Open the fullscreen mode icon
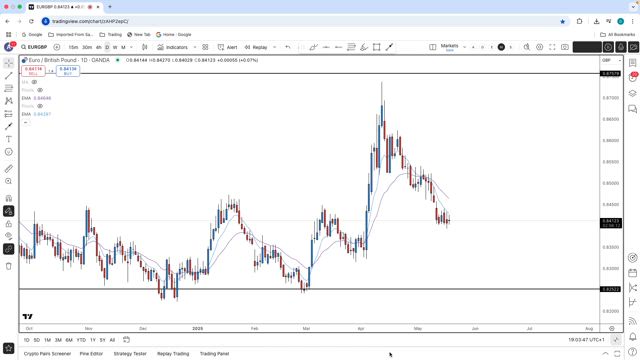 [552, 47]
